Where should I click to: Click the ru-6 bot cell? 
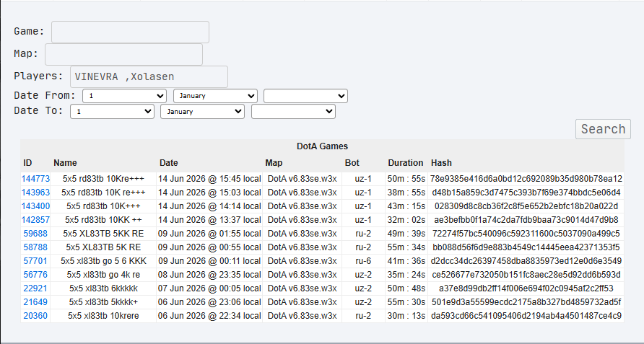tap(363, 260)
